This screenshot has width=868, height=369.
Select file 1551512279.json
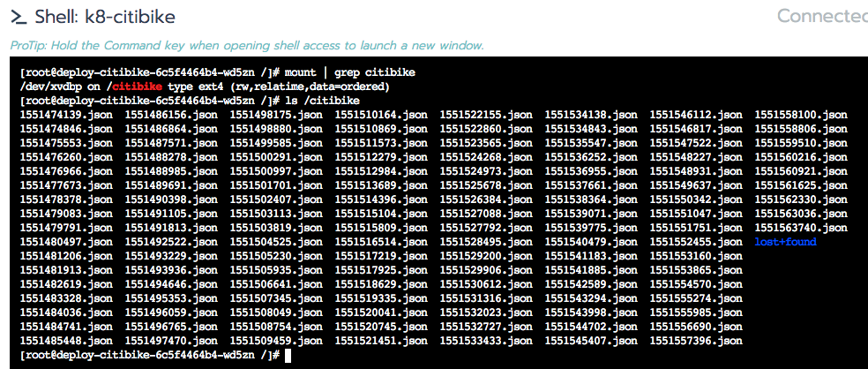(x=381, y=157)
